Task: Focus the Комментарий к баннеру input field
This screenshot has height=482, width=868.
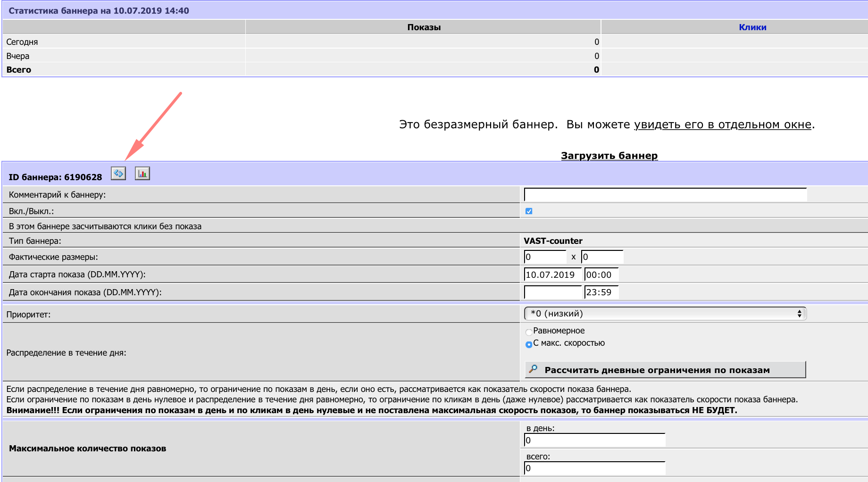Action: 665,195
